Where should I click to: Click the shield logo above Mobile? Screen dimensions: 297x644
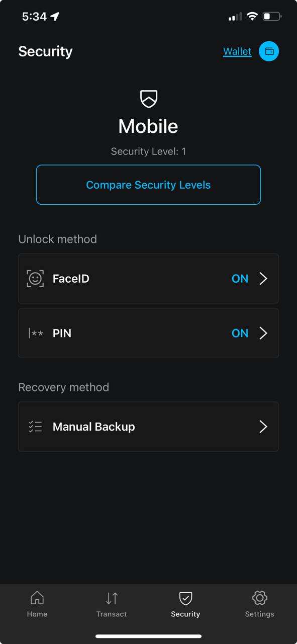[x=148, y=99]
